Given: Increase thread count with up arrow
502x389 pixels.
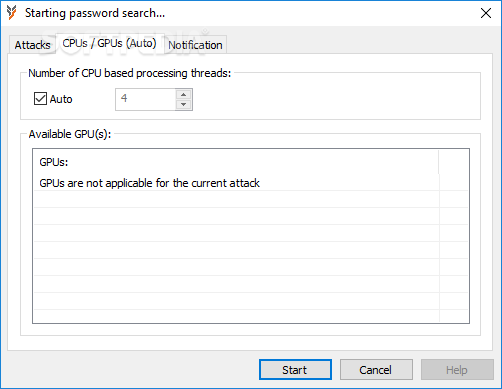Looking at the screenshot, I should tap(183, 94).
